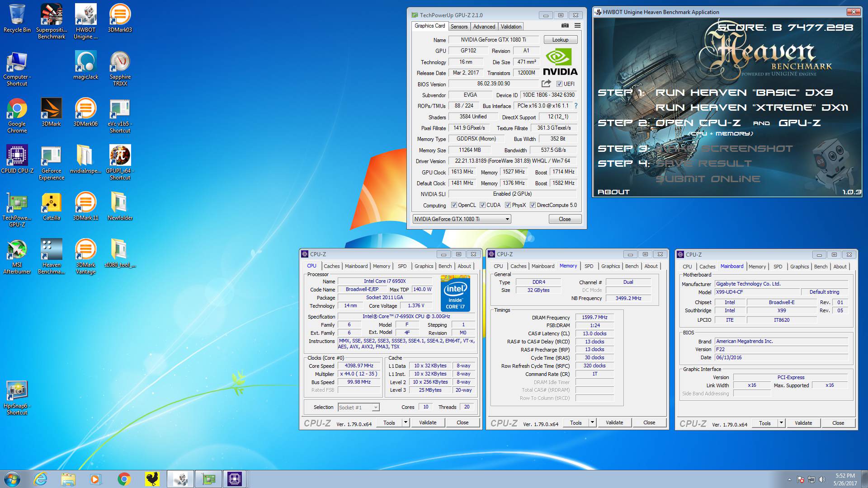The image size is (868, 488).
Task: Open the Recycle Bin desktop icon
Action: (17, 19)
